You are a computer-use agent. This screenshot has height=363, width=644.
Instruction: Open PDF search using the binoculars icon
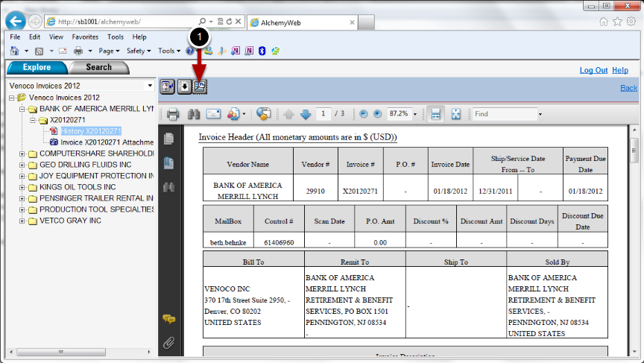(194, 114)
